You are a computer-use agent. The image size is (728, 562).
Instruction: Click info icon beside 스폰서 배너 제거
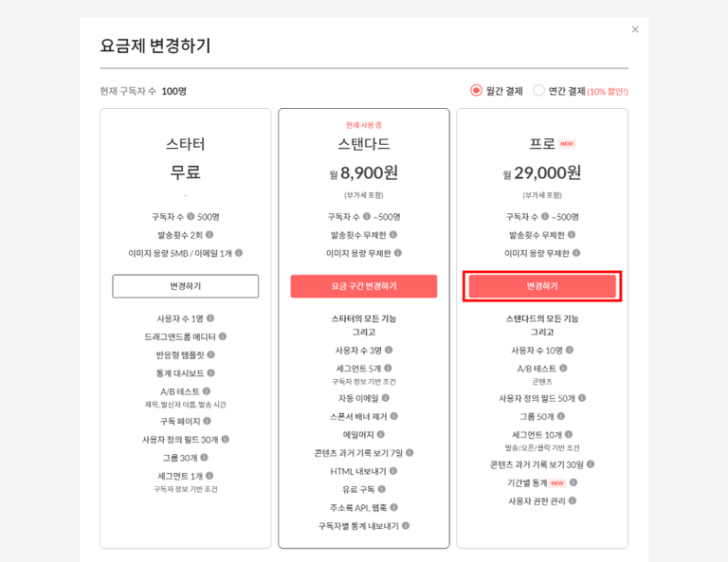coord(393,416)
